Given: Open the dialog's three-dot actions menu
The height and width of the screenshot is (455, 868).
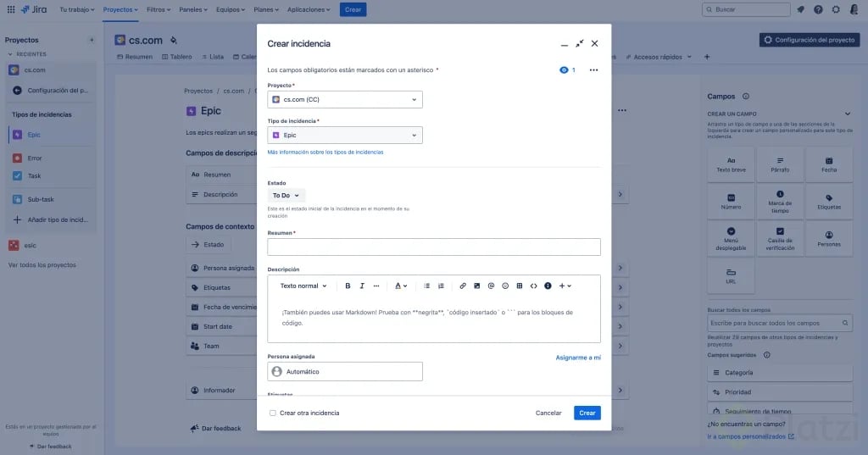Looking at the screenshot, I should tap(593, 69).
